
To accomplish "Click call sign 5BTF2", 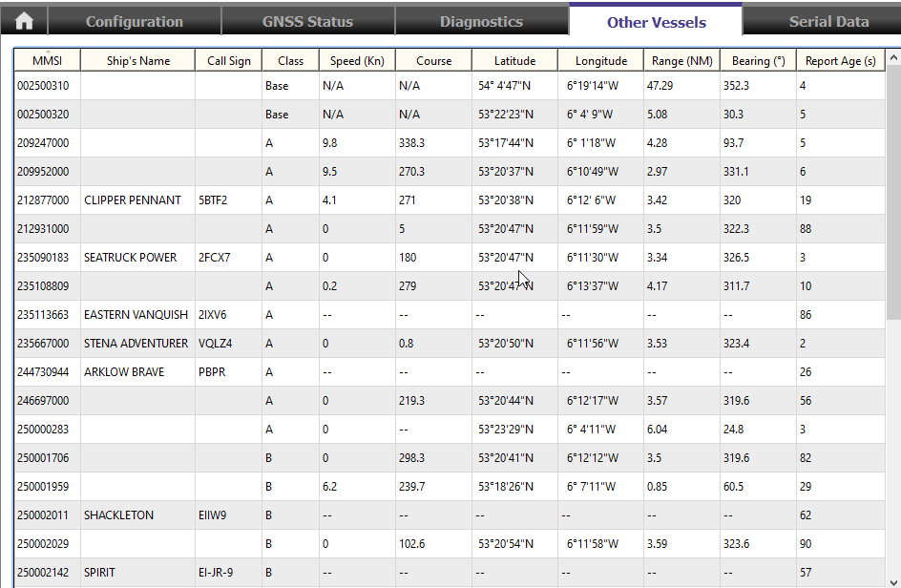I will point(213,200).
